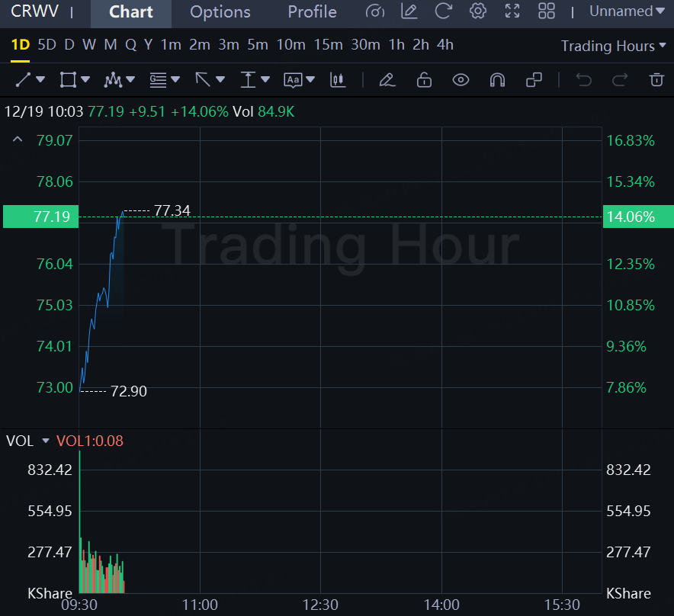Select the wave pattern drawing tool
The height and width of the screenshot is (616, 674).
click(113, 80)
